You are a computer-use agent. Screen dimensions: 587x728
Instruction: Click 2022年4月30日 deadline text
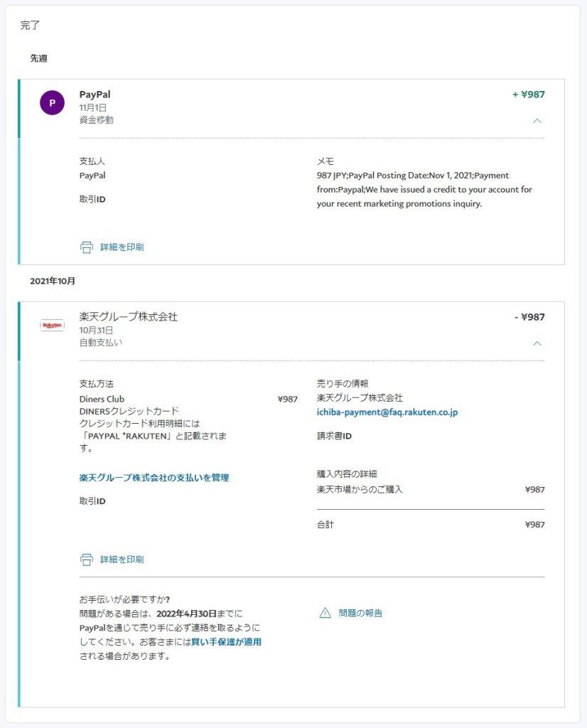pos(186,614)
